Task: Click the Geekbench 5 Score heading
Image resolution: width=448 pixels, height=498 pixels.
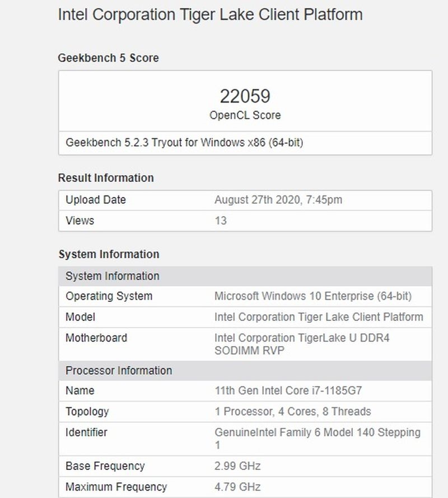Action: click(108, 58)
